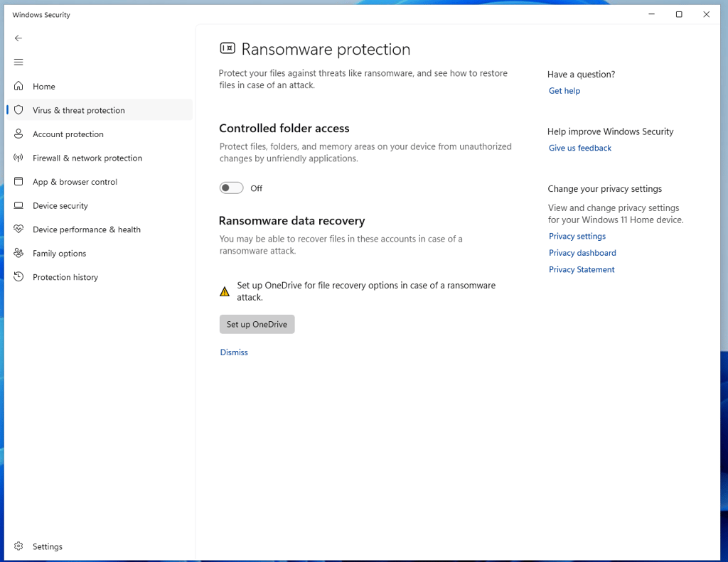Go to Home in sidebar

(100, 86)
